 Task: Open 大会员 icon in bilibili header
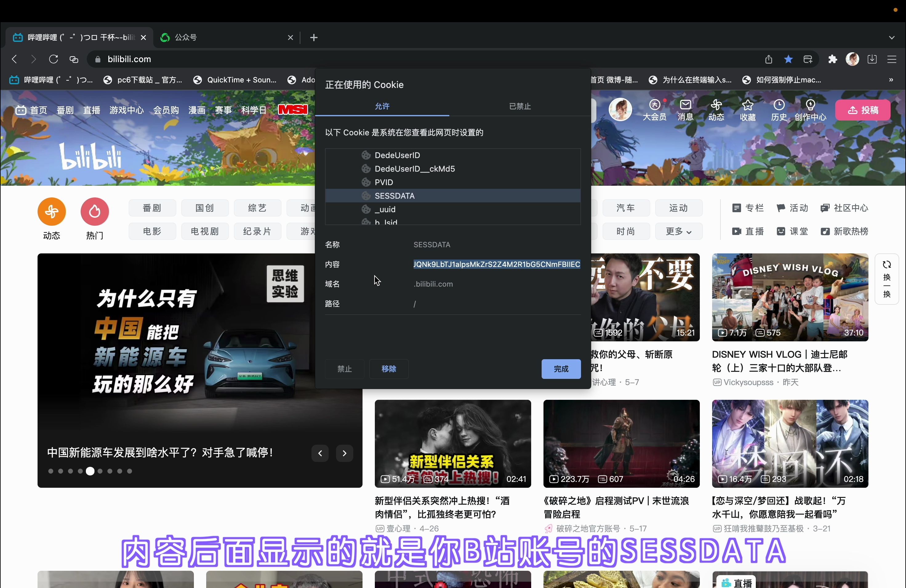click(x=655, y=110)
